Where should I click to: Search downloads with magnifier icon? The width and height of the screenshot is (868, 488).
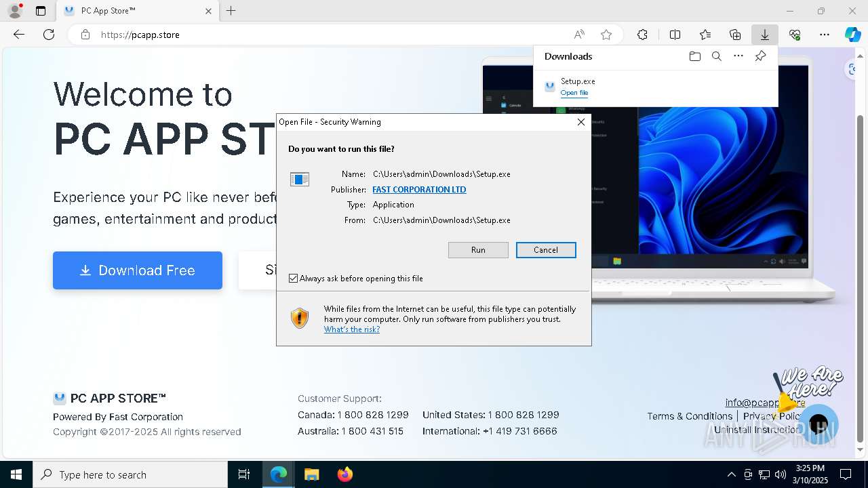[x=716, y=56]
